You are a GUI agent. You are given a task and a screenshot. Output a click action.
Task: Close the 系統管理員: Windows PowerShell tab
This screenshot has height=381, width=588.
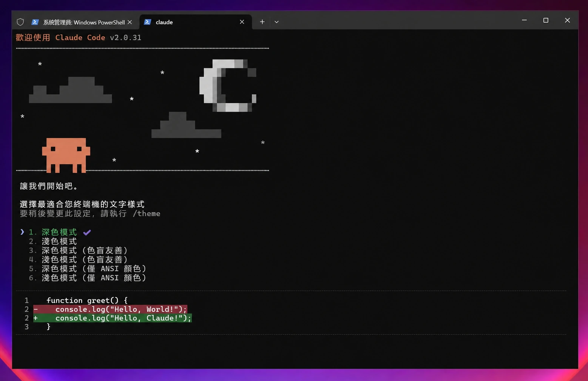(x=130, y=22)
